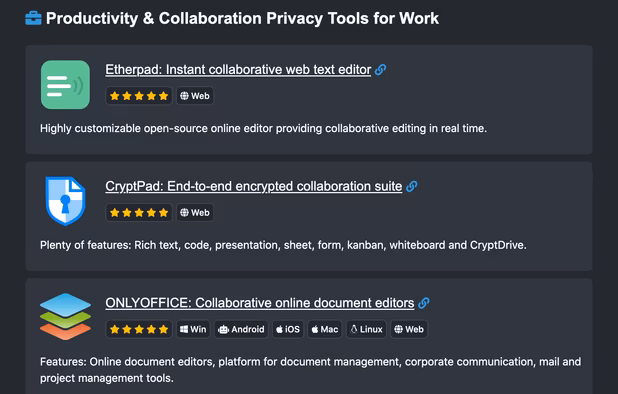Select the Win platform badge for ONLYOFFICE
This screenshot has width=618, height=394.
tap(193, 329)
